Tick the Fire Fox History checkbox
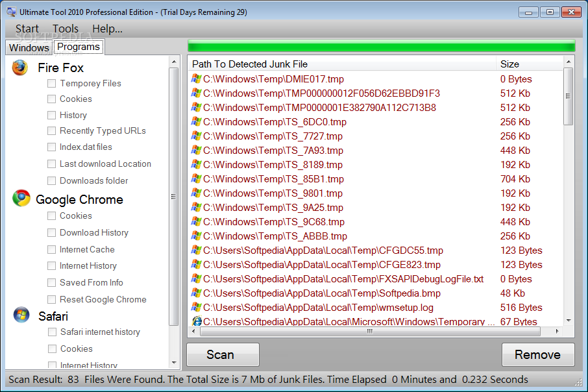This screenshot has height=392, width=588. [x=52, y=115]
